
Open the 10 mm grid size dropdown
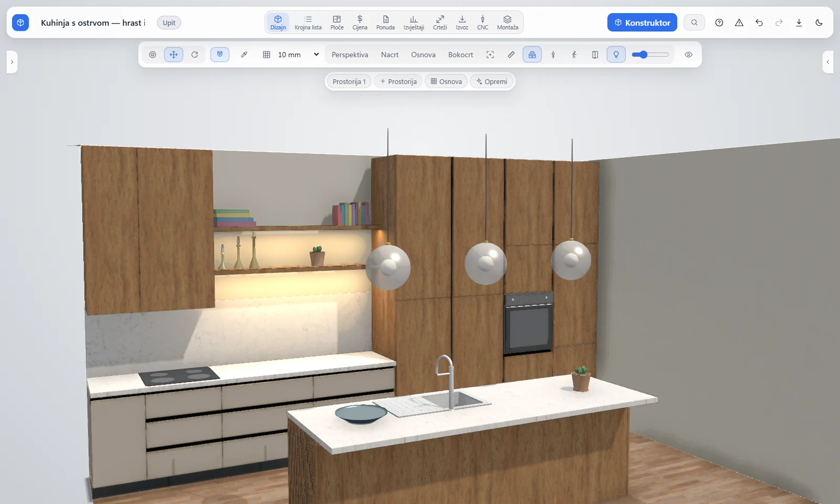299,55
